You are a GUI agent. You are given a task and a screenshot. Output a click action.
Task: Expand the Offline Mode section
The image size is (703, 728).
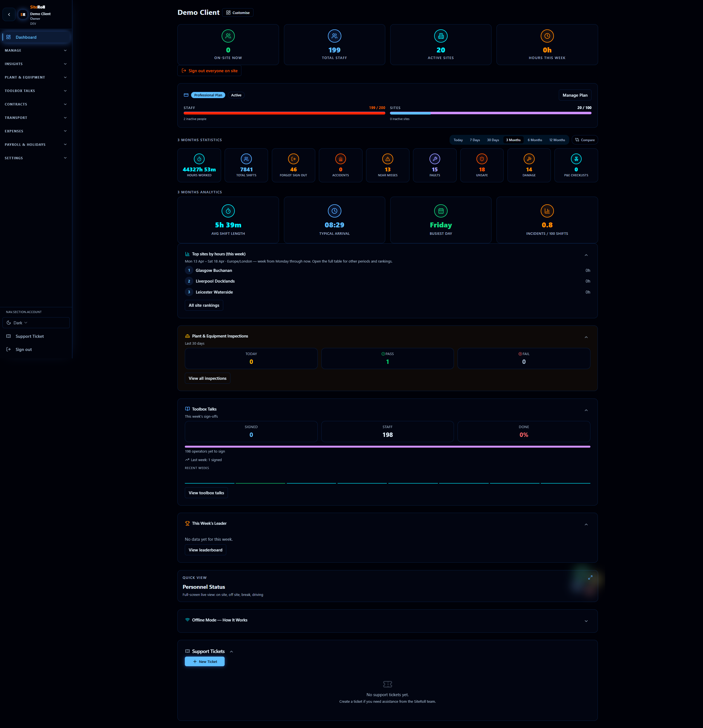pyautogui.click(x=586, y=620)
